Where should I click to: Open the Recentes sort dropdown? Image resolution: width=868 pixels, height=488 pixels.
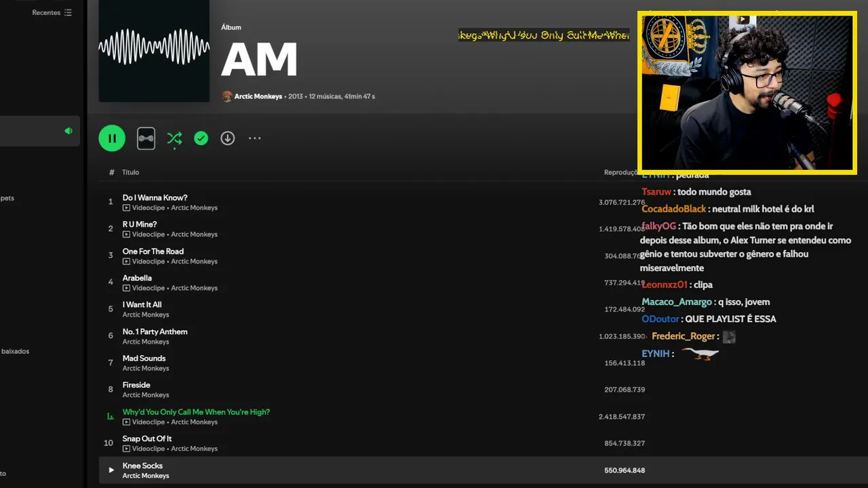(x=52, y=13)
